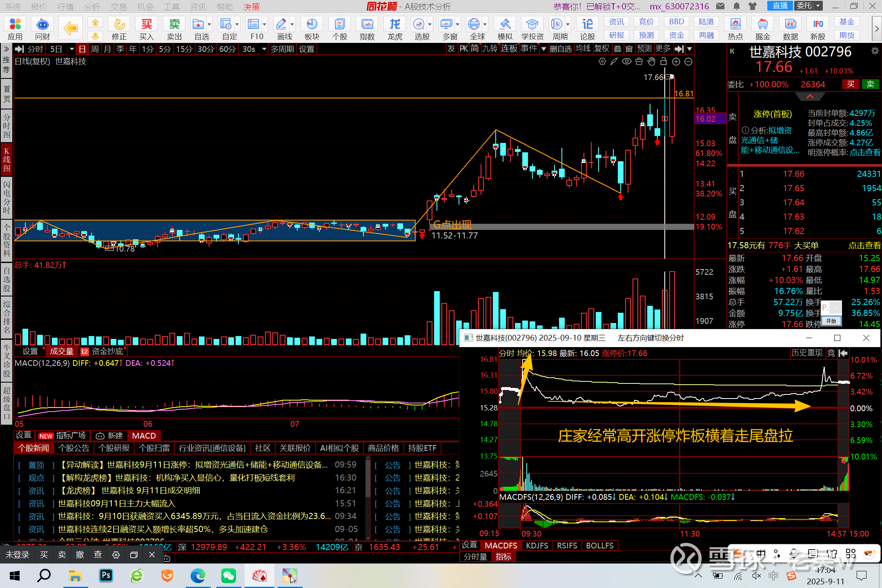This screenshot has width=882, height=588.
Task: Toggle the eye visibility icon on chart
Action: (x=627, y=62)
